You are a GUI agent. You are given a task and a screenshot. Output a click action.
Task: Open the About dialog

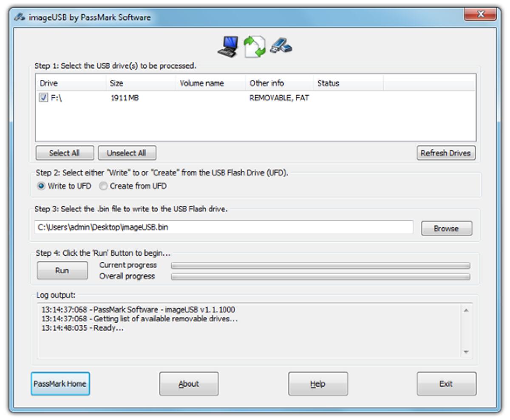(189, 383)
